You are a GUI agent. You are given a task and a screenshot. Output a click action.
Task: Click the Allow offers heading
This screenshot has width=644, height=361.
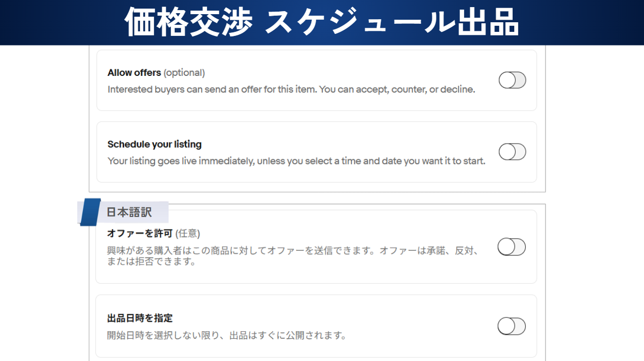pyautogui.click(x=134, y=73)
